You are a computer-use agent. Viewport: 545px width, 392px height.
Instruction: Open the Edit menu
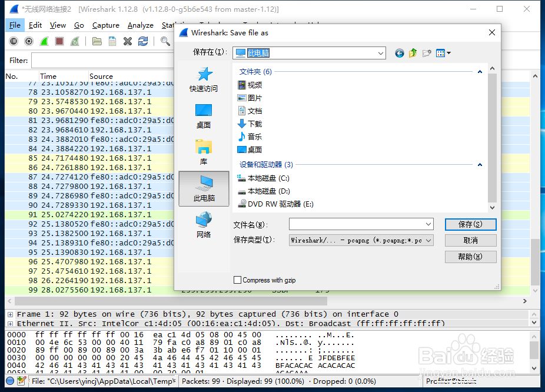[x=35, y=25]
